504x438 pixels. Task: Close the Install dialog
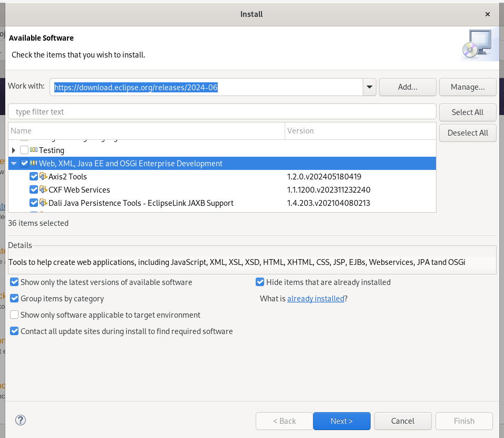tap(487, 14)
